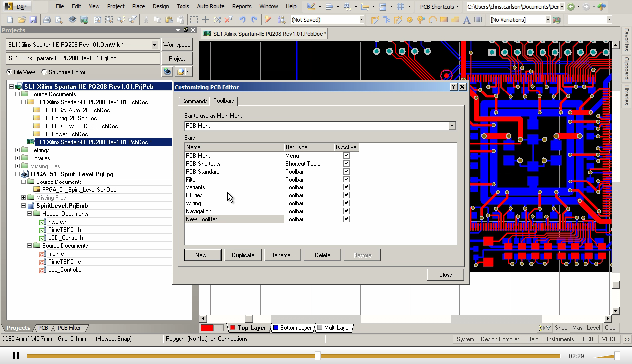
Task: Expand the Settings tree node
Action: (18, 150)
